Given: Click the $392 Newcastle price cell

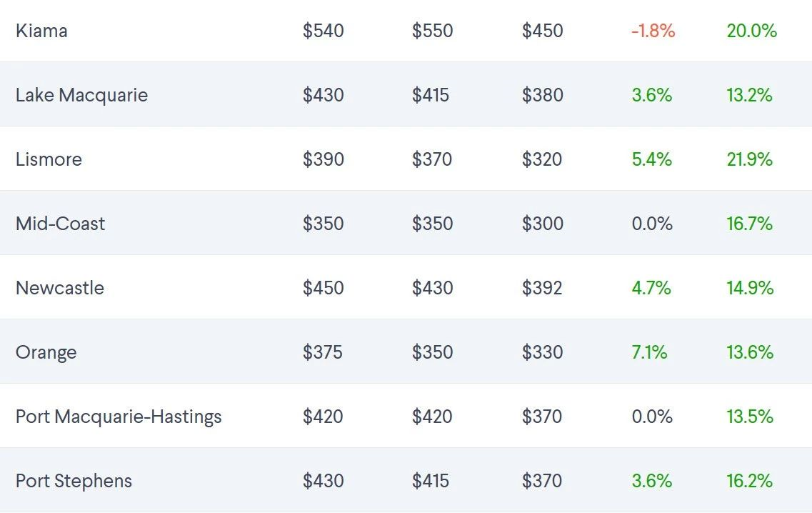Looking at the screenshot, I should (x=542, y=288).
